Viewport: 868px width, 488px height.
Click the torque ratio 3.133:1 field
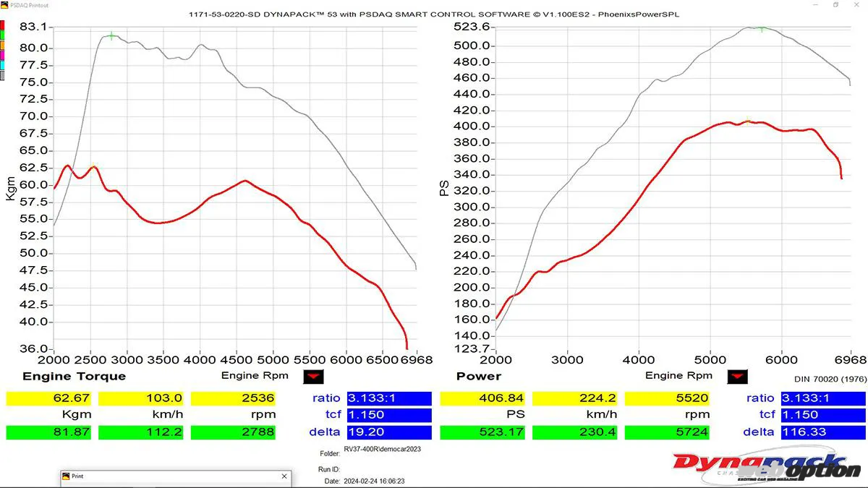[x=389, y=398]
